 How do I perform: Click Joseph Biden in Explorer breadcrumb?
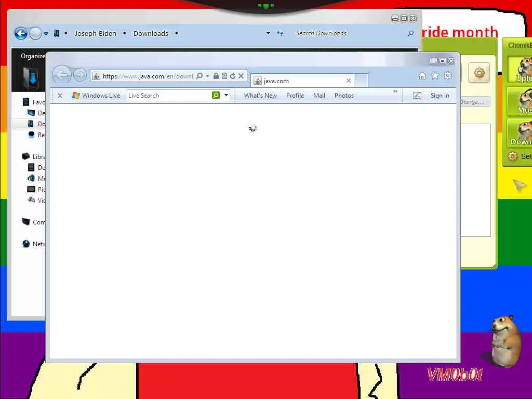pos(96,34)
